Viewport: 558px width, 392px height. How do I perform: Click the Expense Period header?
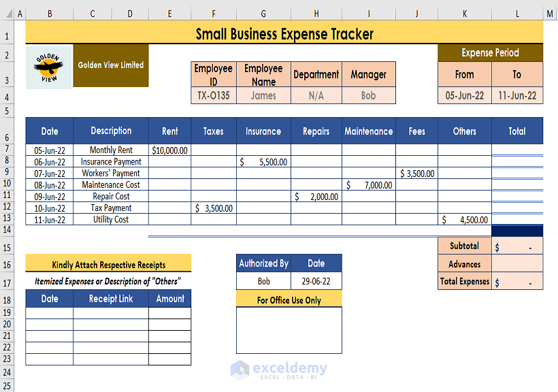tap(491, 52)
